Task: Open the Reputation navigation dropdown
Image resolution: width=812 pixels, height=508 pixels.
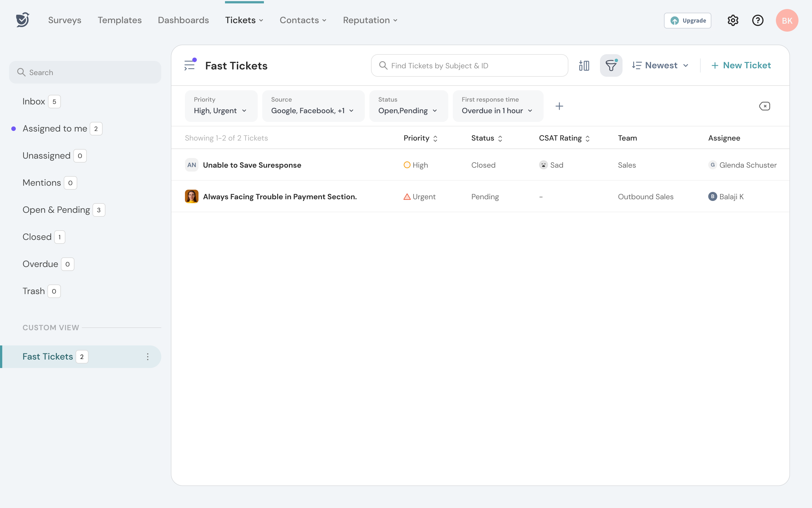Action: point(370,20)
